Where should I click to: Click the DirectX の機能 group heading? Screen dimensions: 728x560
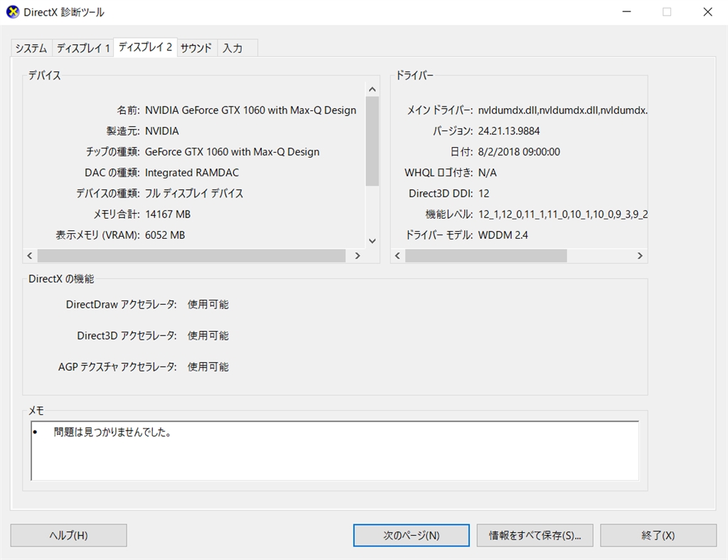point(61,279)
